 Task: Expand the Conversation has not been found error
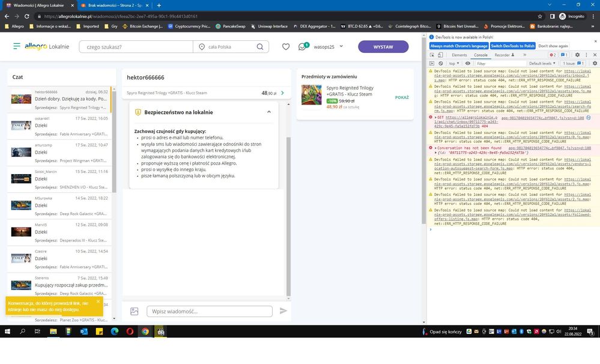click(435, 148)
